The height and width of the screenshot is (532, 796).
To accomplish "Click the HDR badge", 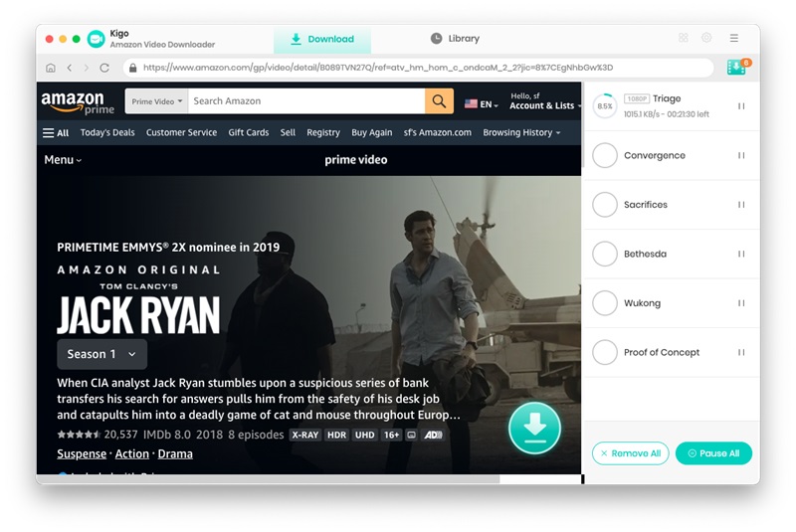I will point(336,436).
